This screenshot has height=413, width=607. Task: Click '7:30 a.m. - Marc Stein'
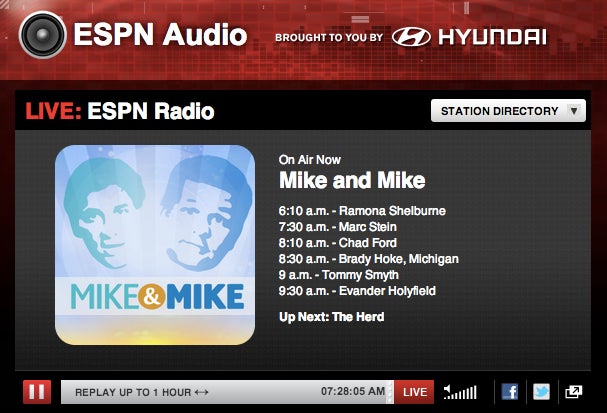click(x=338, y=227)
